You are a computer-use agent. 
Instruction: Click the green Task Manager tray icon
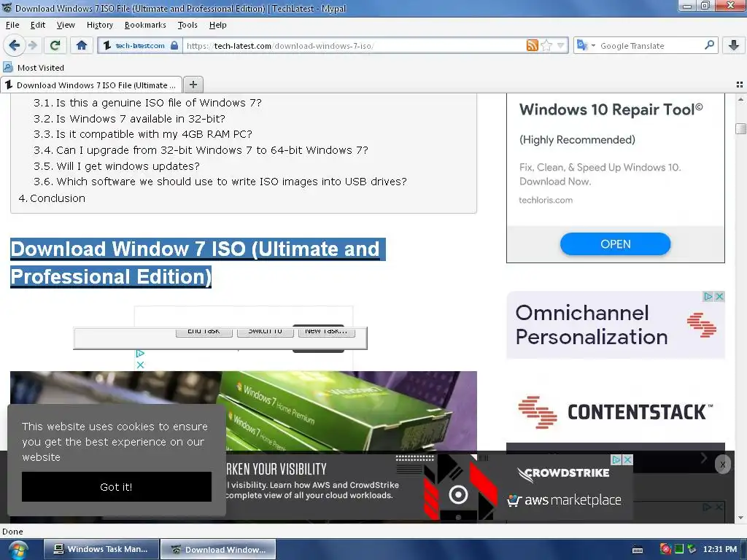[x=679, y=549]
